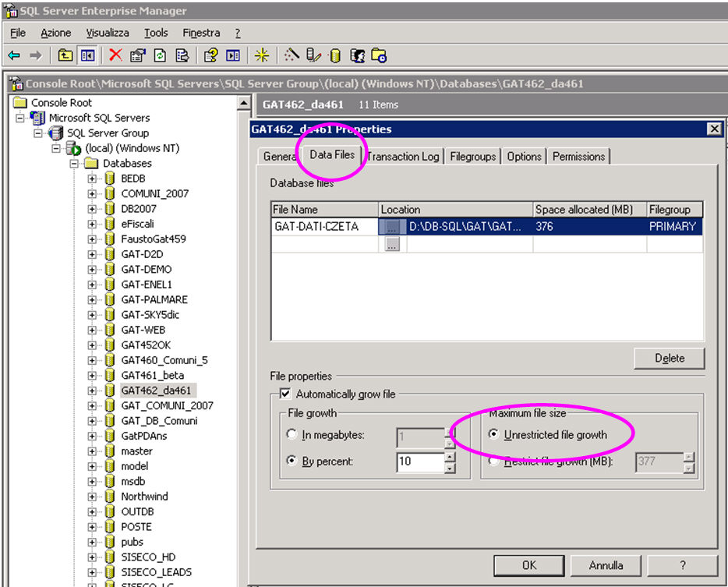The width and height of the screenshot is (728, 587).
Task: Click the master database cylinder icon
Action: point(110,451)
